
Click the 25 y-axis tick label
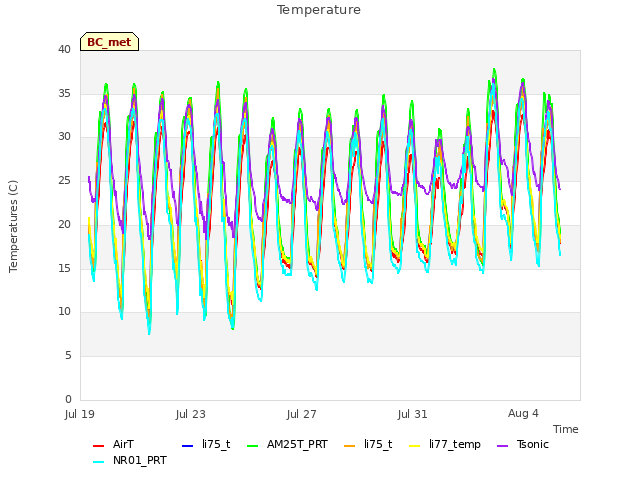64,180
